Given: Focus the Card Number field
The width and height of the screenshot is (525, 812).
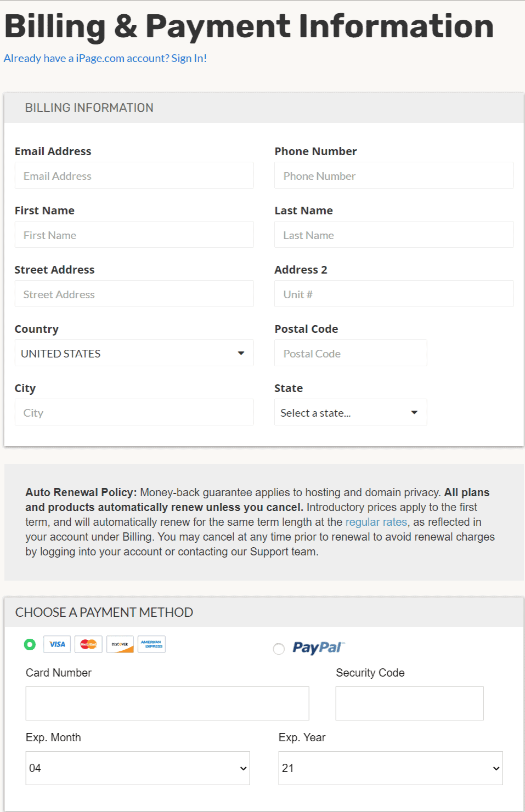Looking at the screenshot, I should tap(167, 703).
